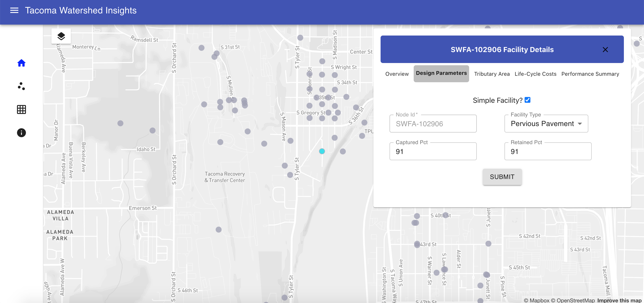Go to the Home page icon
The image size is (644, 303).
21,63
